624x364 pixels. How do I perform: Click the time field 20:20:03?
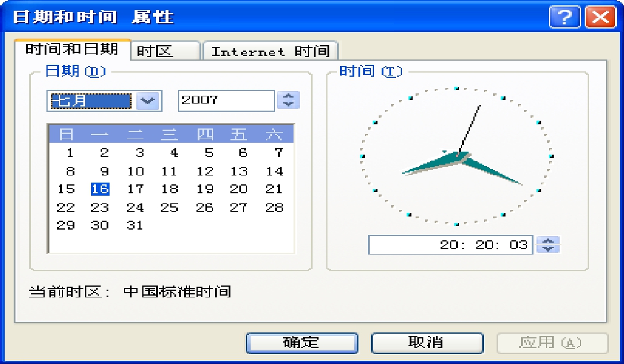click(451, 244)
